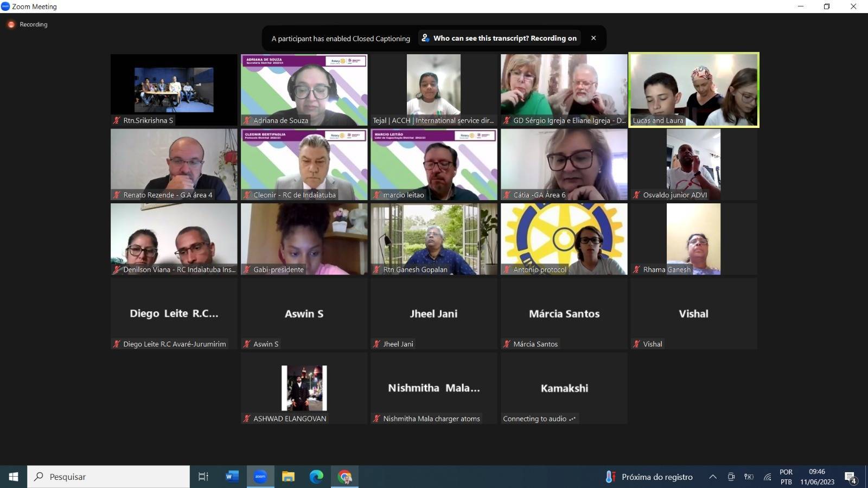Open the Wi-Fi network tray icon
868x488 pixels.
767,477
